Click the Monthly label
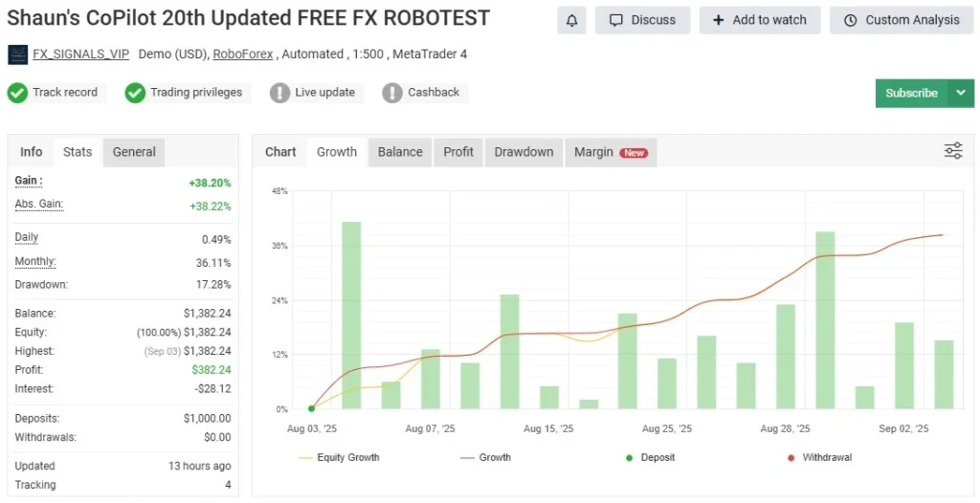The image size is (980, 503). (x=35, y=262)
